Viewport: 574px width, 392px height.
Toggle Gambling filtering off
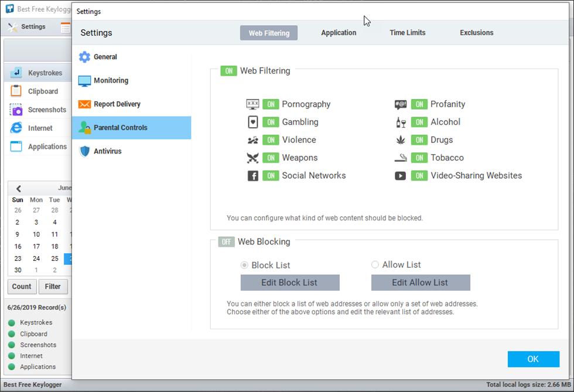click(x=271, y=122)
